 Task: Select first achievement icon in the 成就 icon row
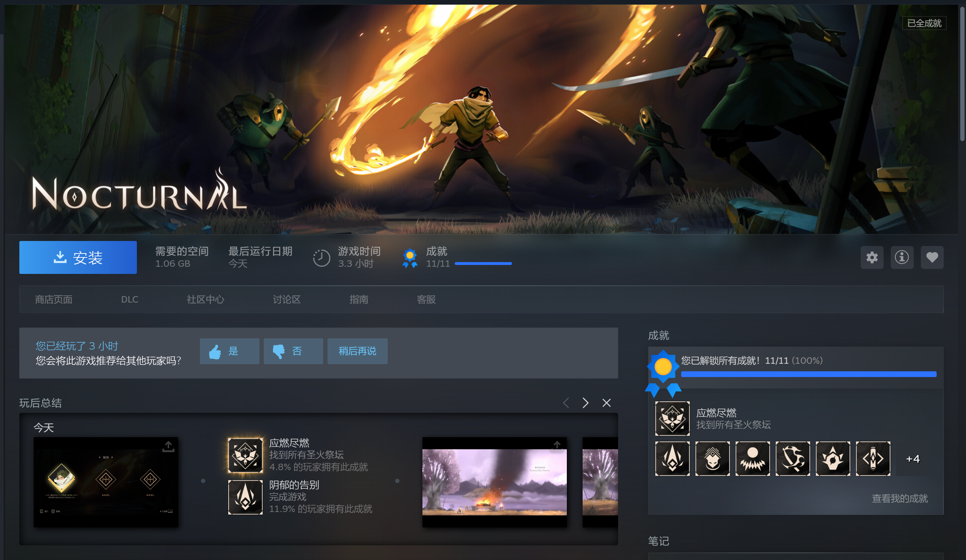pos(673,459)
